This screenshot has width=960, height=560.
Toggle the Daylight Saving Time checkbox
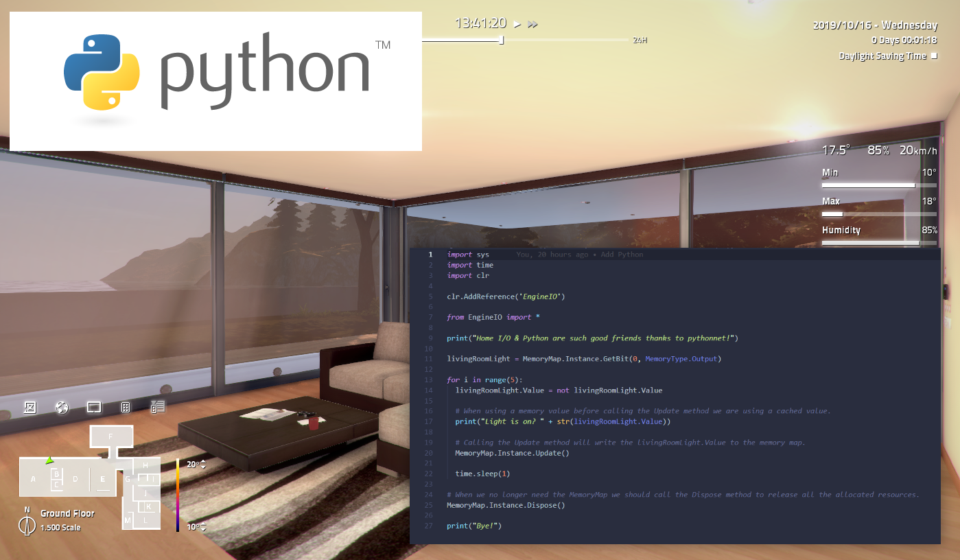933,56
